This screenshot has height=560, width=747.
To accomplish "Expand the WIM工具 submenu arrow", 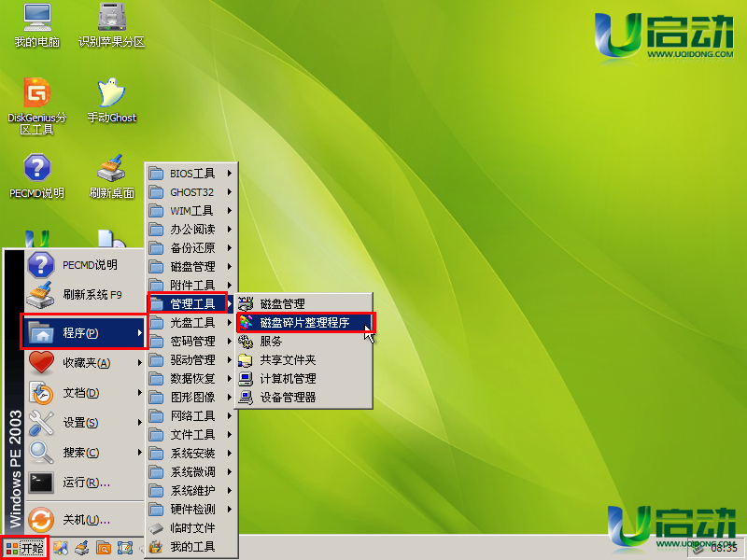I will 230,211.
